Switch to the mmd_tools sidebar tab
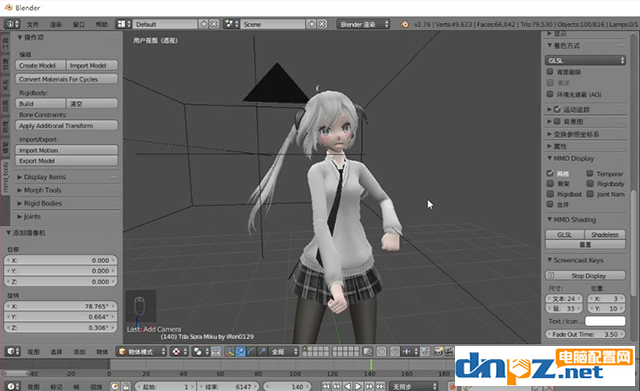640x391 pixels. point(5,178)
